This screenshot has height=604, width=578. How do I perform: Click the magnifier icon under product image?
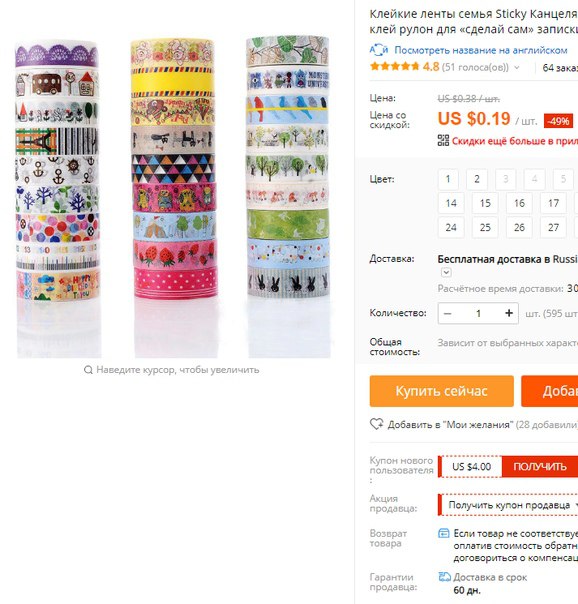[88, 370]
